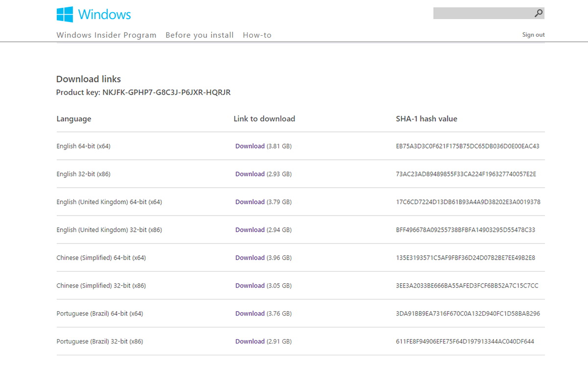Download Portuguese (Brazil) 32-bit ISO

[250, 342]
